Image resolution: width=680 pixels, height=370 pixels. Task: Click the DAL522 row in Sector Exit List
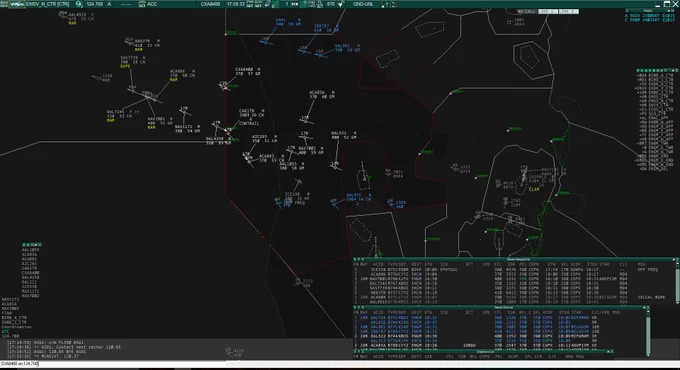499,336
